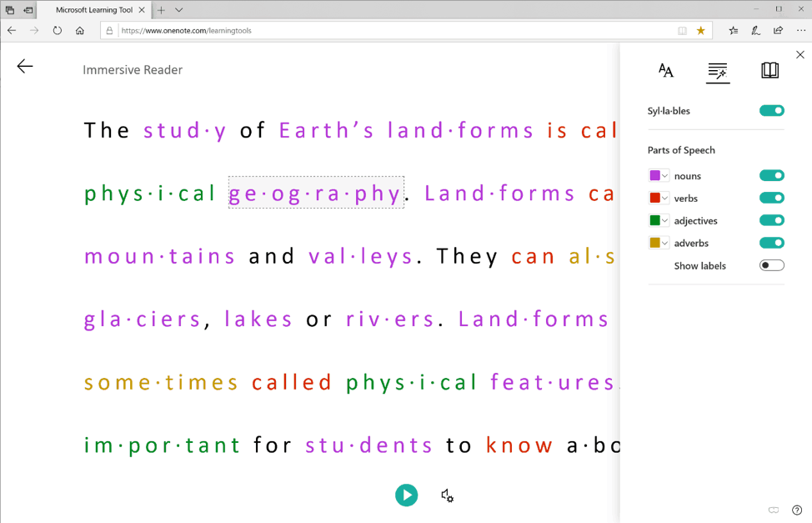Select the Microsoft Learning Tool tab
Image resolution: width=812 pixels, height=523 pixels.
click(93, 10)
